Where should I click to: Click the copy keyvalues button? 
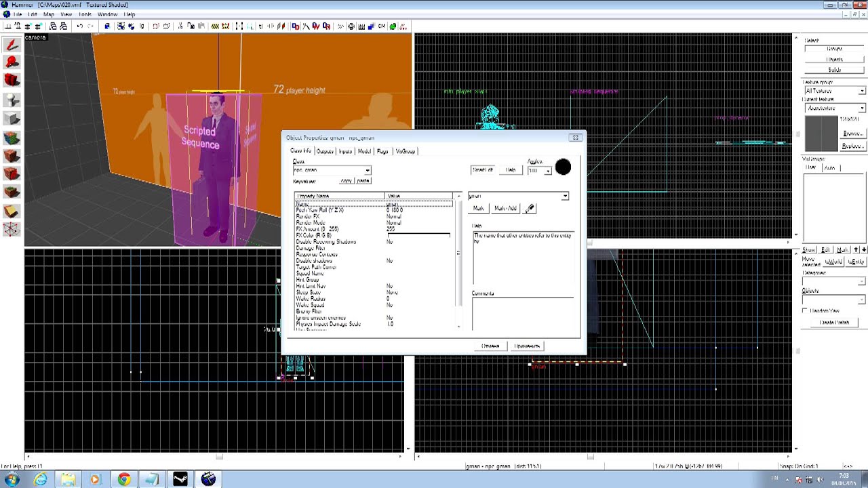pyautogui.click(x=347, y=181)
